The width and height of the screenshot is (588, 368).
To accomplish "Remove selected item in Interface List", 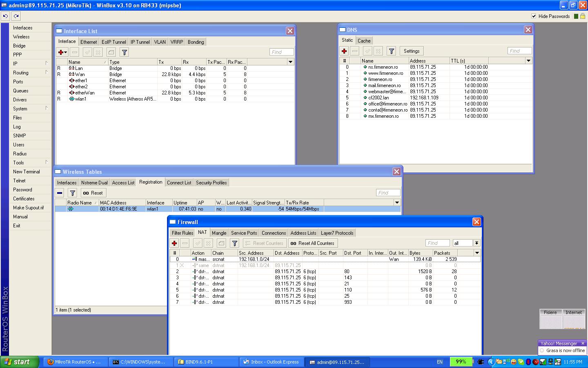I will click(x=74, y=52).
